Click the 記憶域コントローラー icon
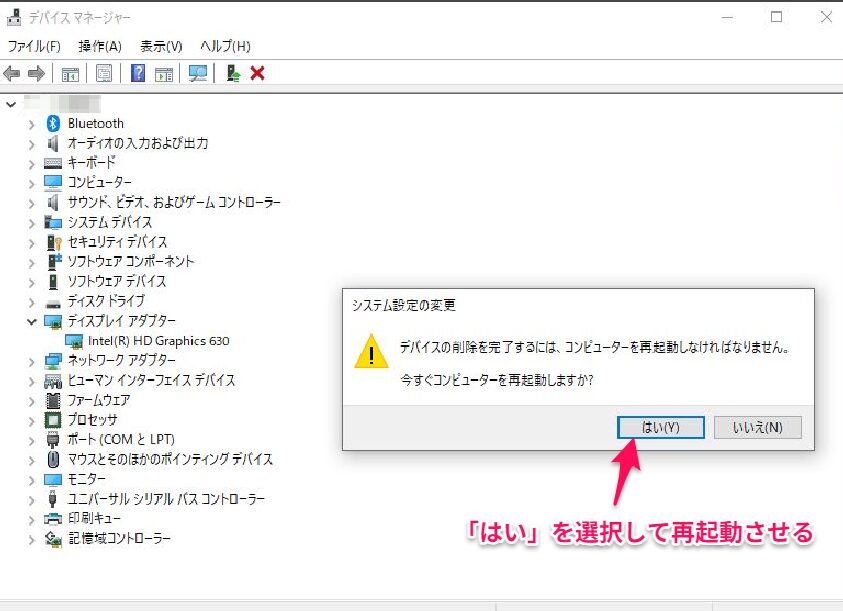The image size is (843, 611). click(53, 538)
